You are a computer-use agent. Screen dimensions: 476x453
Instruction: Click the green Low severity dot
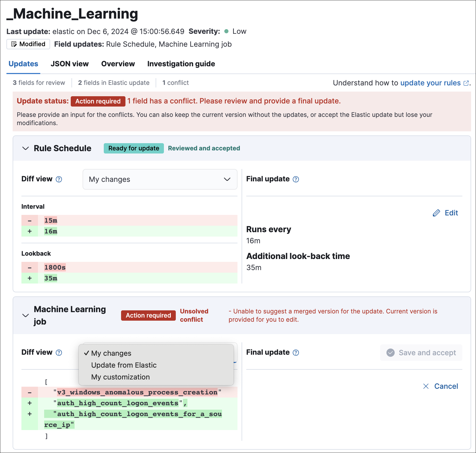(x=226, y=31)
